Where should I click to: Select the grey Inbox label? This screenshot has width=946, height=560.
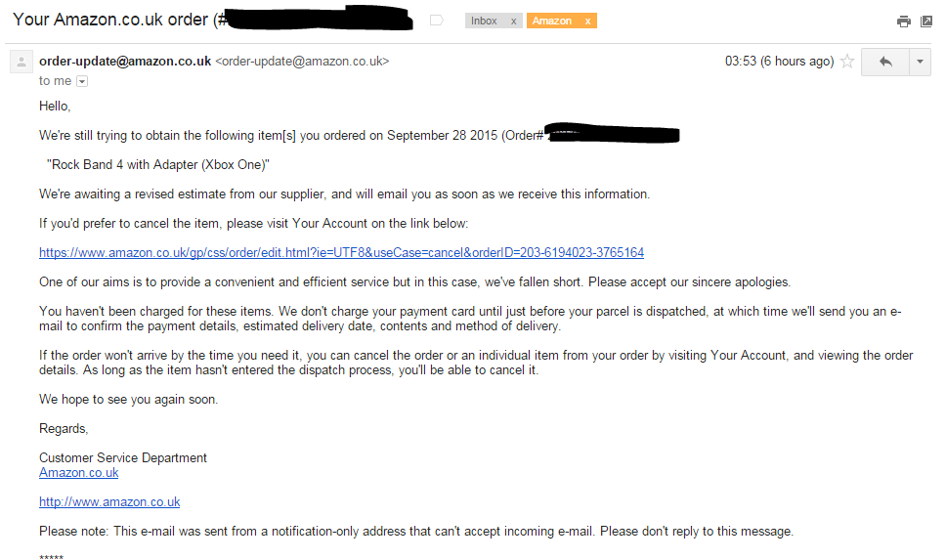pyautogui.click(x=485, y=22)
